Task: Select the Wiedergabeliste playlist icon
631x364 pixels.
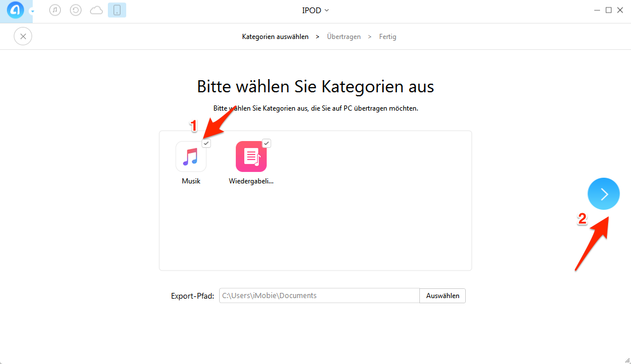Action: [251, 156]
